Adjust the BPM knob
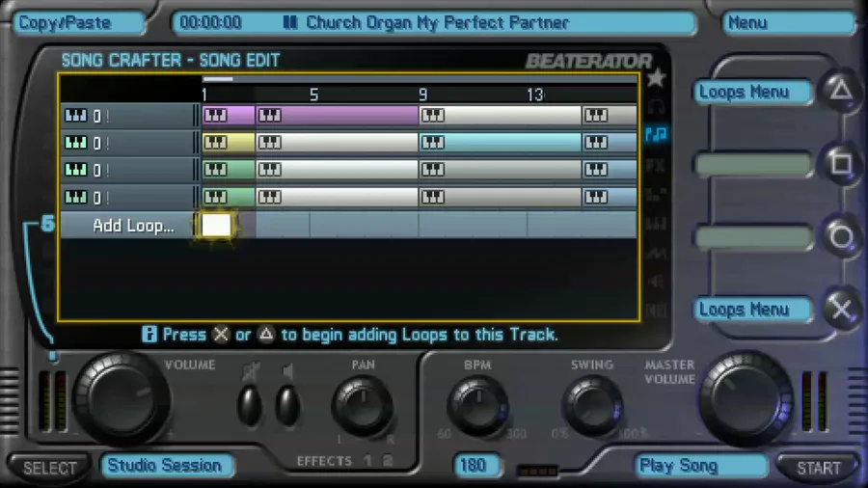 point(478,406)
